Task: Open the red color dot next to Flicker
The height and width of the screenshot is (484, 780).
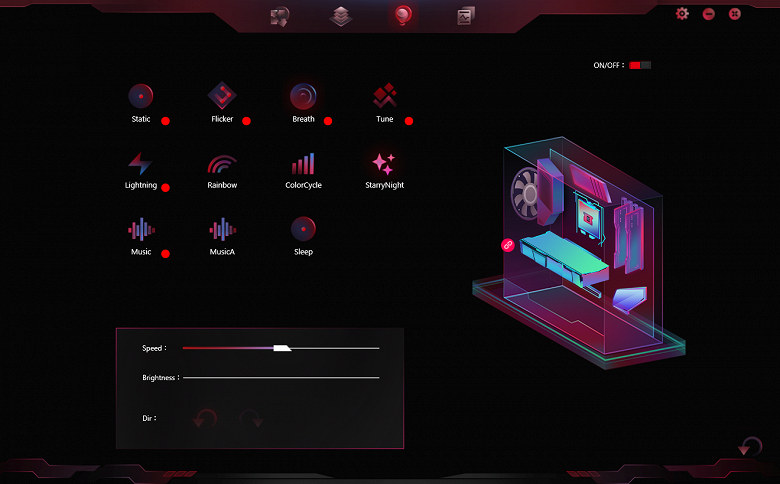Action: point(246,121)
